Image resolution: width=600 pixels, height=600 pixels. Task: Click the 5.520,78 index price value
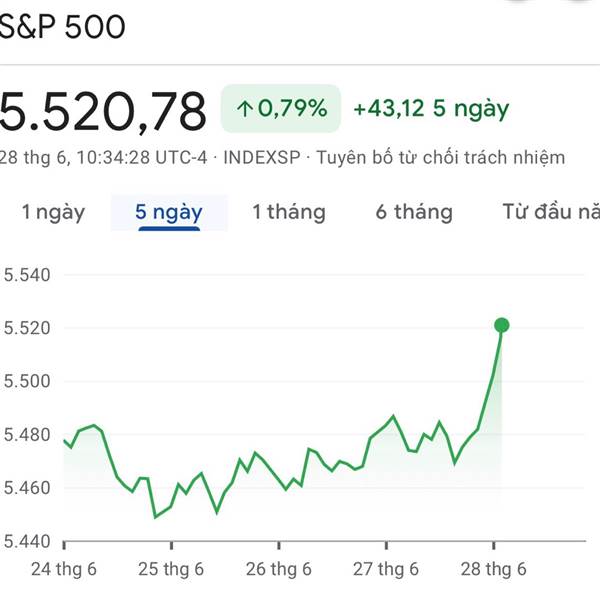tap(102, 110)
